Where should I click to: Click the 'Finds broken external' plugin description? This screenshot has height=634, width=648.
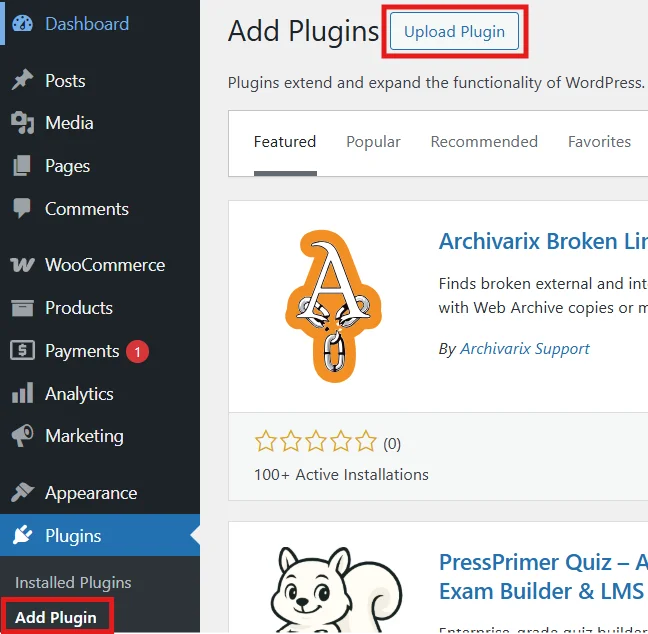543,296
